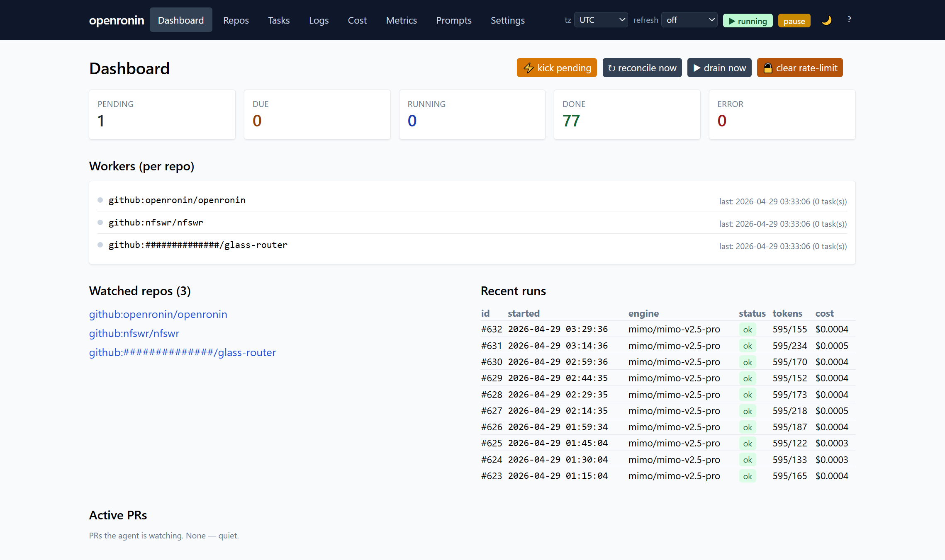Click ok status badge of run #623
Screen dimensions: 945x560
click(x=748, y=476)
